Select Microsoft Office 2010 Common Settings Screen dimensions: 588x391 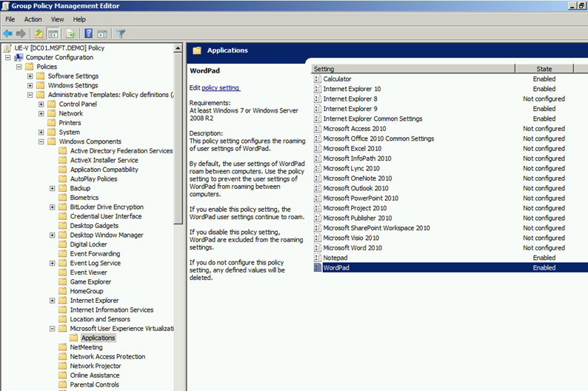pyautogui.click(x=378, y=138)
